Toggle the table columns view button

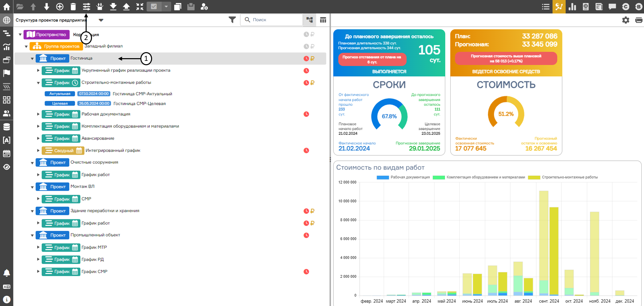(x=323, y=20)
